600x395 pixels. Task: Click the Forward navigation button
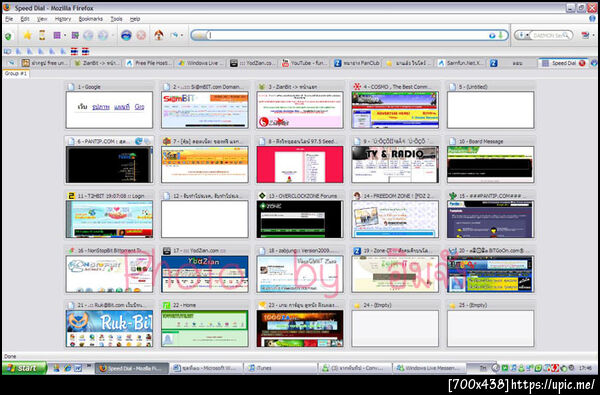tap(103, 36)
